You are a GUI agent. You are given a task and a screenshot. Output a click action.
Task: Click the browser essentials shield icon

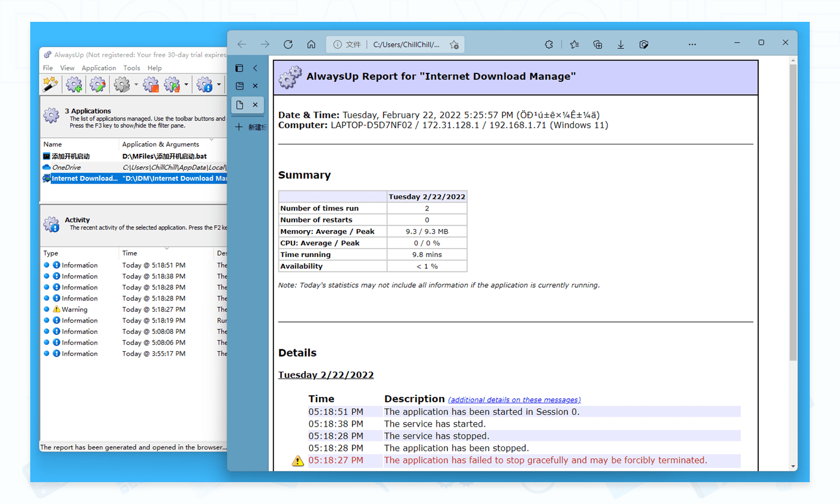(x=644, y=44)
